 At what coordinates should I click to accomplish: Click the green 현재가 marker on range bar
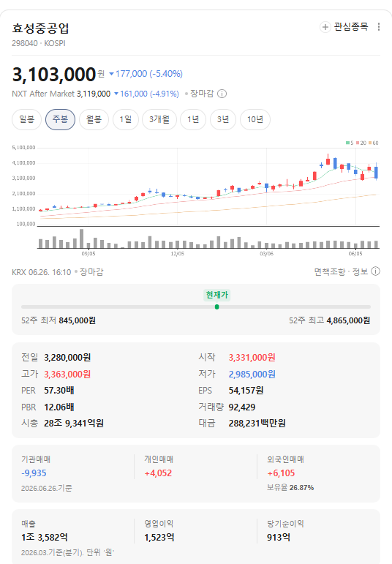point(217,307)
